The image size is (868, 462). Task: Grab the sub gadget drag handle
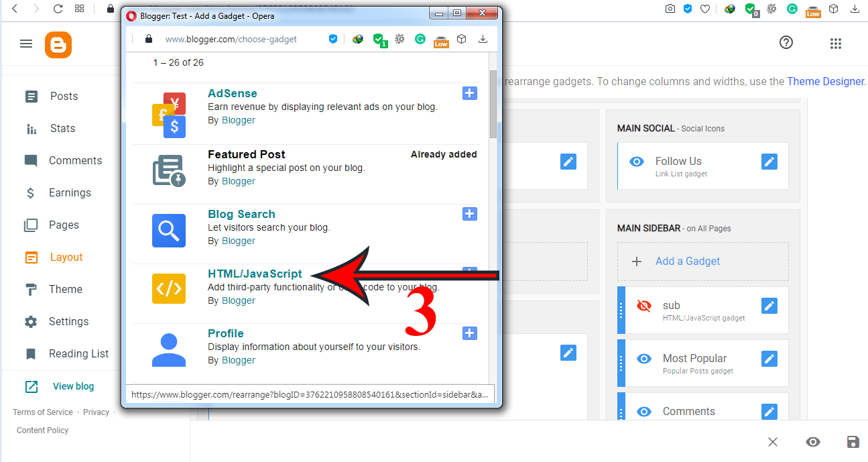point(621,310)
